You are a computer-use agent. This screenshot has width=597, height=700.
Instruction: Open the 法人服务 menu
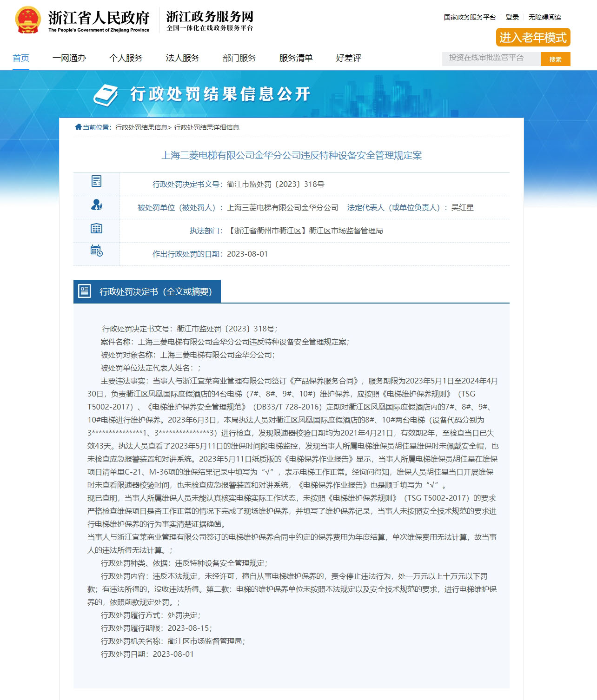pyautogui.click(x=183, y=58)
